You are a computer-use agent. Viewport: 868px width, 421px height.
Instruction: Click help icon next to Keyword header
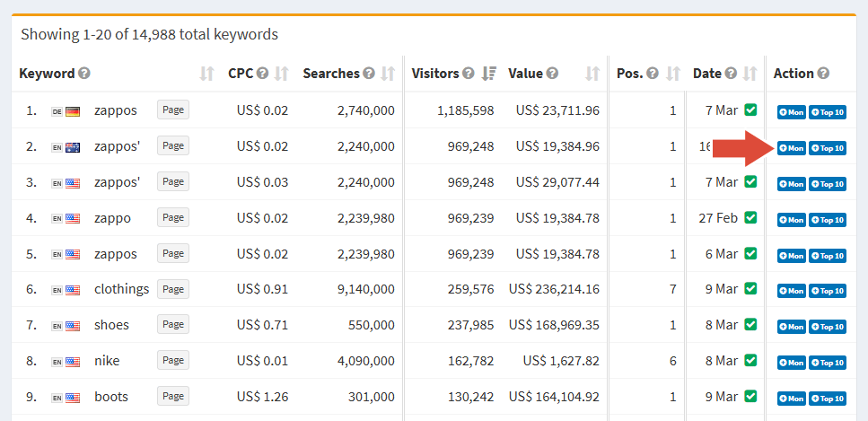(84, 74)
